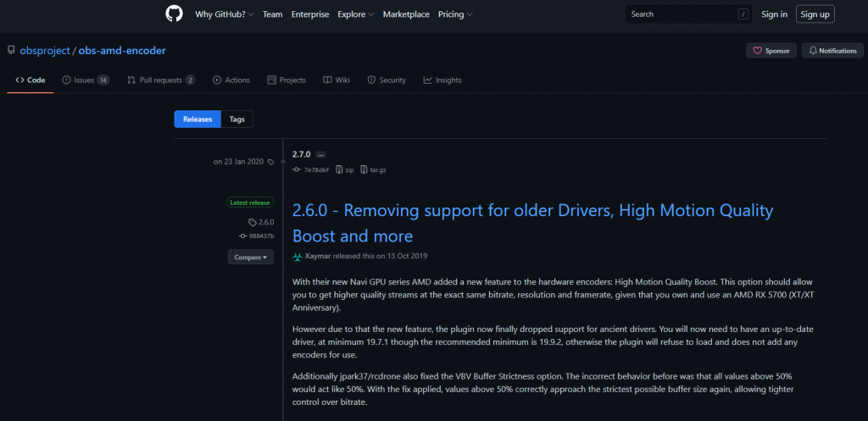Viewport: 868px width, 421px height.
Task: Expand the Explore dropdown
Action: point(355,14)
